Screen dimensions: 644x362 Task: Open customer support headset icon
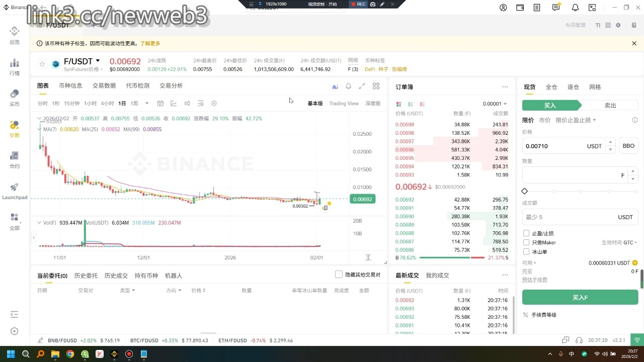(579, 340)
